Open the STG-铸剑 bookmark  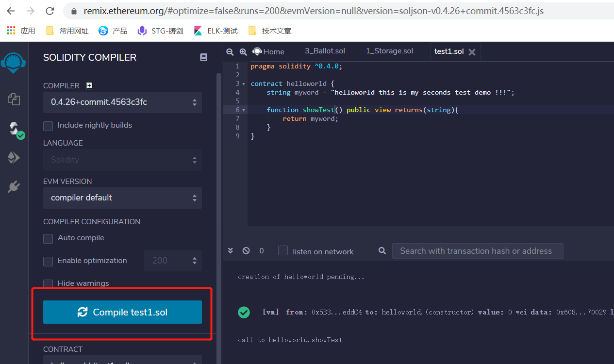(x=160, y=31)
